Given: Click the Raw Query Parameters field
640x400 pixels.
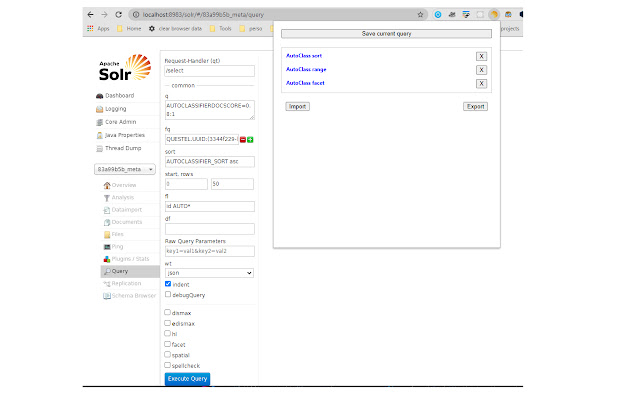Looking at the screenshot, I should (x=209, y=251).
